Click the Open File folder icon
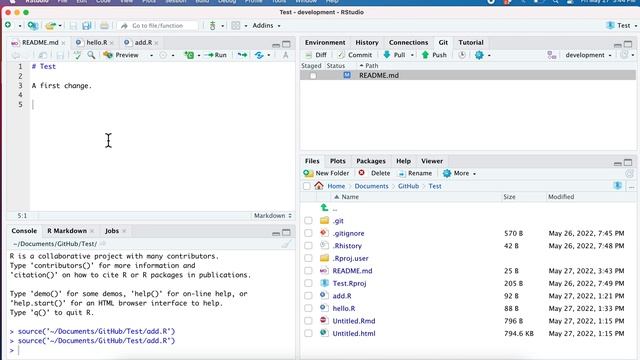640x360 pixels. [x=50, y=26]
